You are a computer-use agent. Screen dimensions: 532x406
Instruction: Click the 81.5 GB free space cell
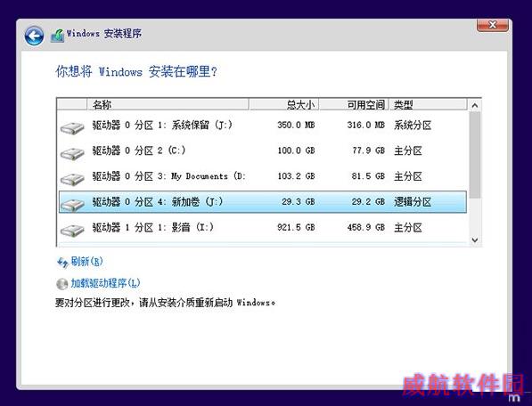point(368,176)
